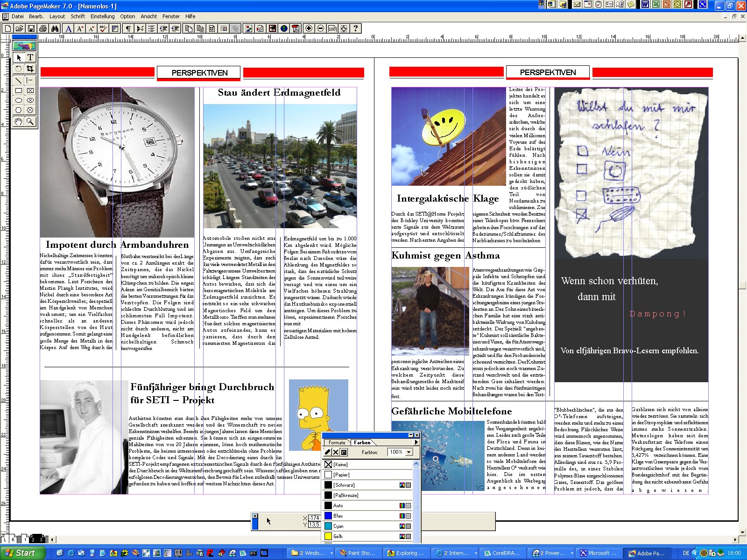
Task: Select the Rotating tool
Action: pyautogui.click(x=19, y=69)
